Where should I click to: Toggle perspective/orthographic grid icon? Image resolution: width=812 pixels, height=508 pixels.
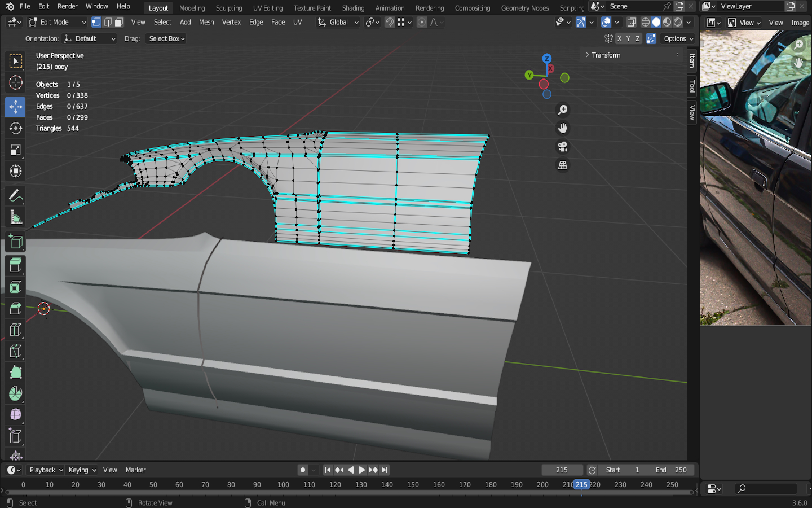(562, 165)
